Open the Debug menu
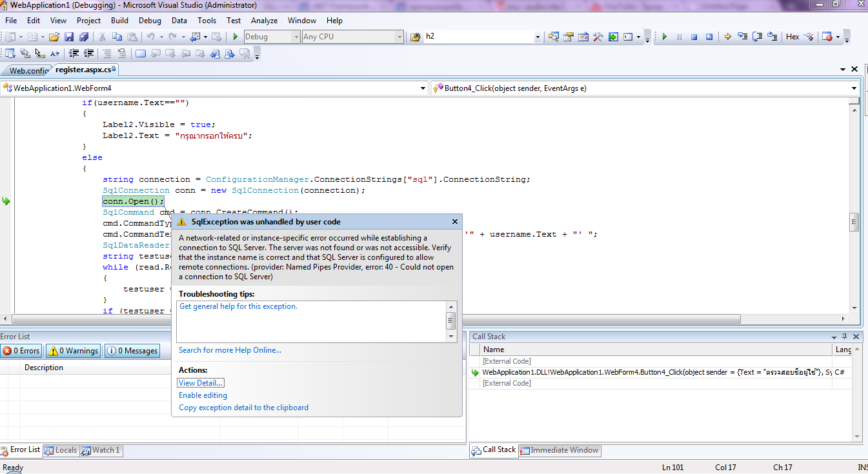Viewport: 868px width, 474px height. [150, 21]
